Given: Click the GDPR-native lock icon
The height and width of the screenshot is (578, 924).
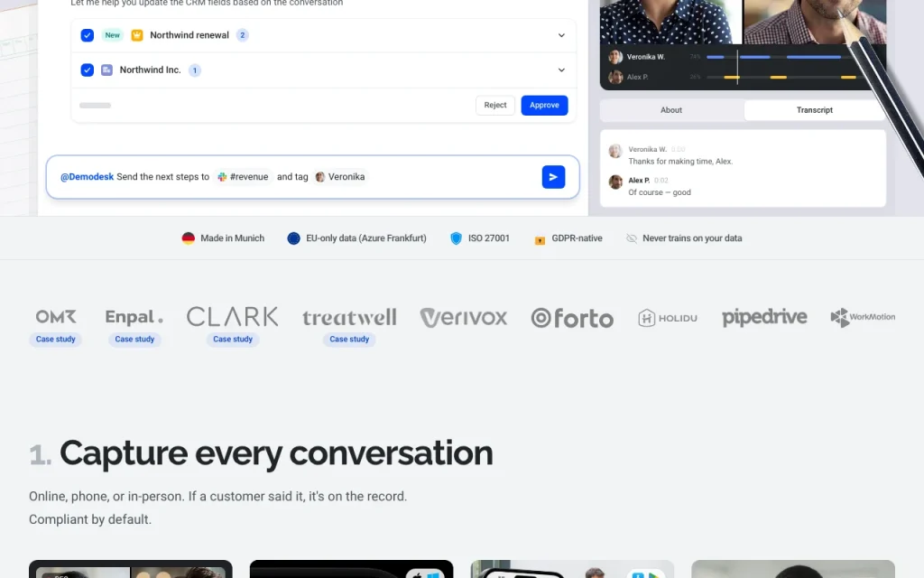Looking at the screenshot, I should 540,239.
